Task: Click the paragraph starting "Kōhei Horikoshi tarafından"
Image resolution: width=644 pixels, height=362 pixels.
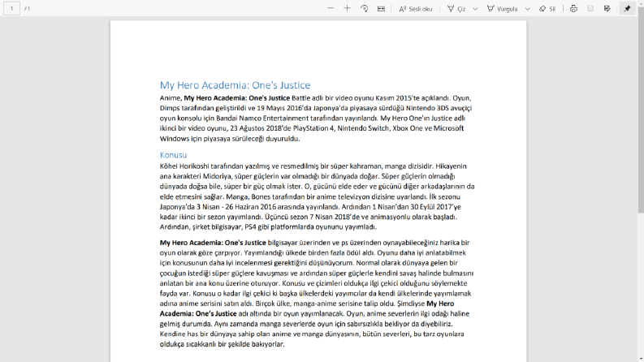Action: pyautogui.click(x=317, y=196)
